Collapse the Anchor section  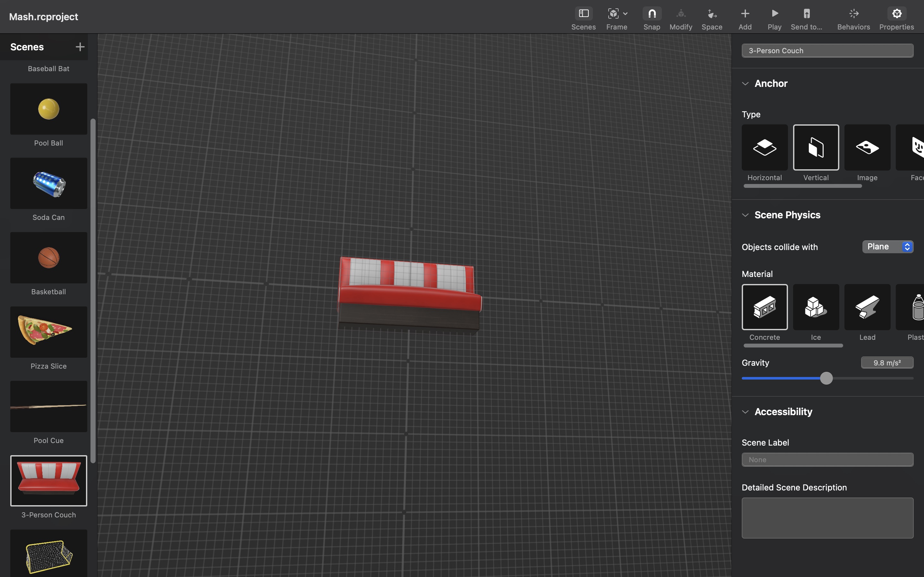coord(745,84)
